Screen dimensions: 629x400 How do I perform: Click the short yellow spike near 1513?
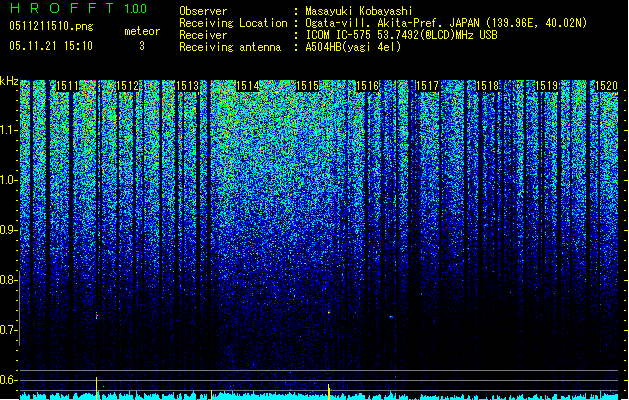[211, 394]
